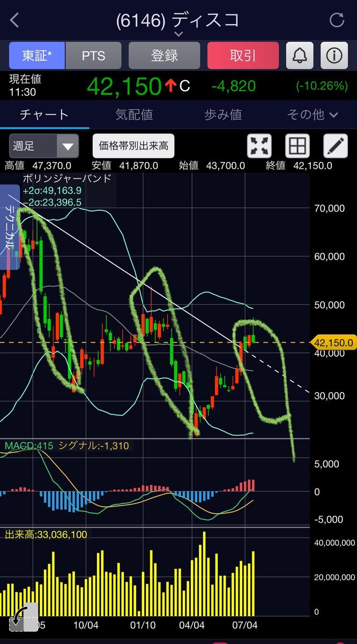The height and width of the screenshot is (644, 357).
Task: Expand the その他 tab menu
Action: pyautogui.click(x=313, y=114)
